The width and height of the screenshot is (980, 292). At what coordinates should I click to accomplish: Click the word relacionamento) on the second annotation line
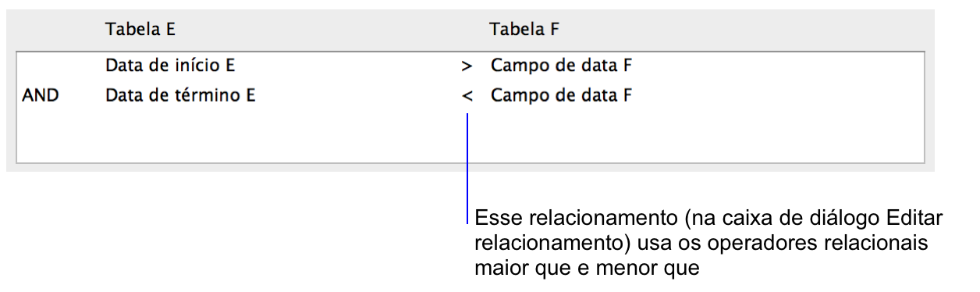pyautogui.click(x=553, y=244)
